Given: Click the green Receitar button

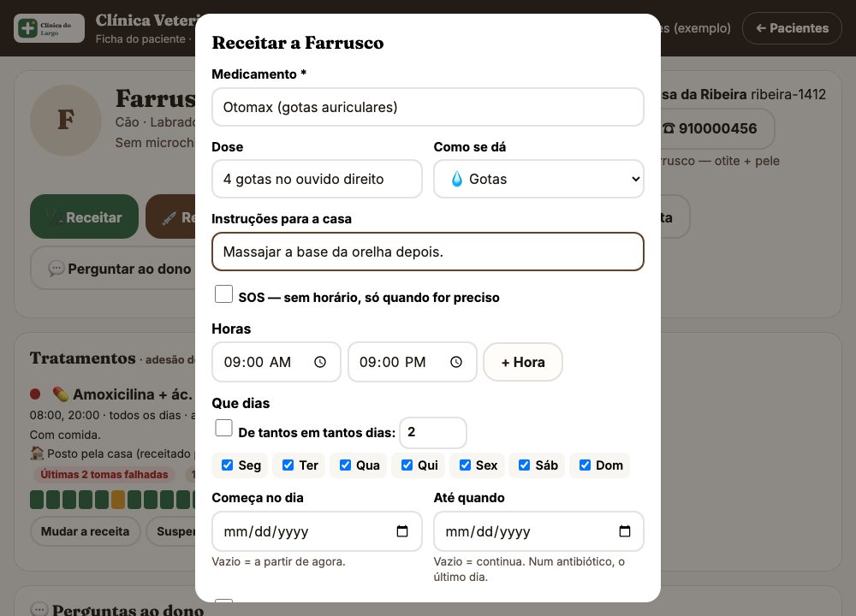Looking at the screenshot, I should (x=84, y=216).
